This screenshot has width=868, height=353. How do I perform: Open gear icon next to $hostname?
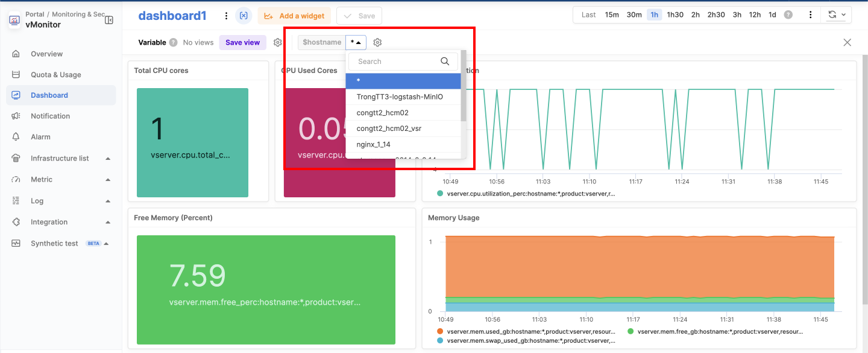(x=377, y=42)
